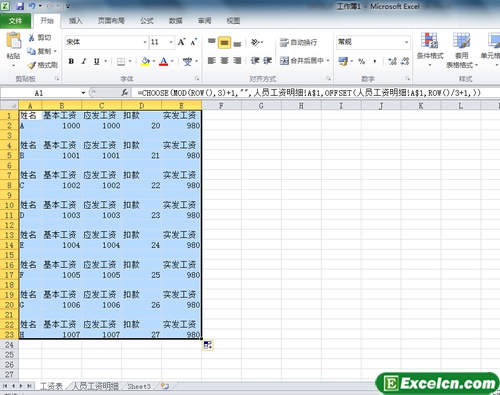Click the Name Box showing A1
Screen dimensions: 500x395
click(40, 93)
